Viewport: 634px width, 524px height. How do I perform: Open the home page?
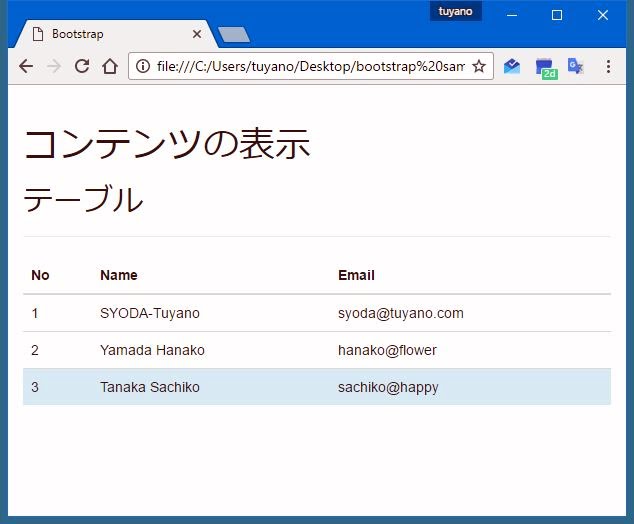[110, 66]
